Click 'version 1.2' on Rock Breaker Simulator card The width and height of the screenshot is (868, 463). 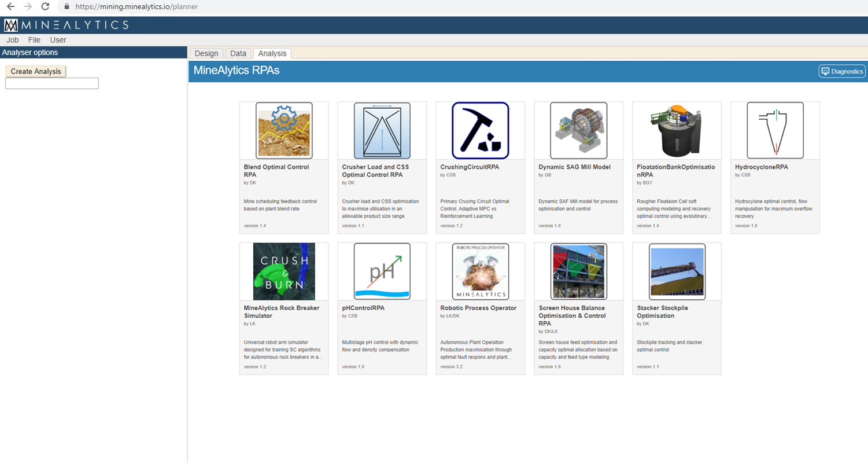(255, 367)
